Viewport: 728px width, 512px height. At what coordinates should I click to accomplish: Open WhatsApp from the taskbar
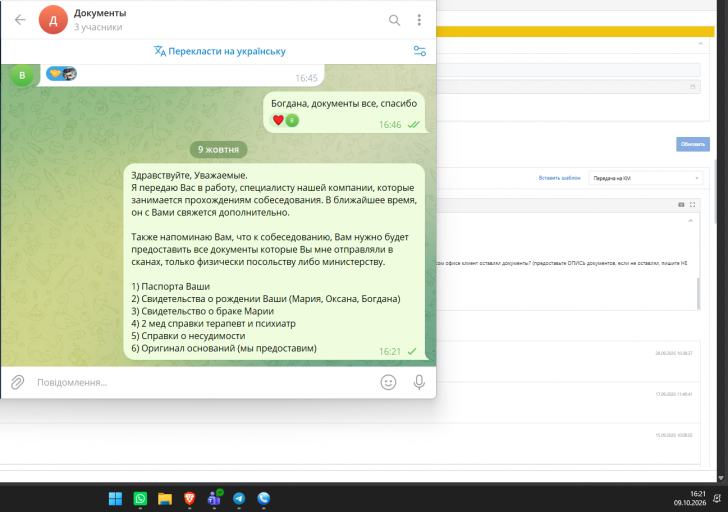[140, 499]
